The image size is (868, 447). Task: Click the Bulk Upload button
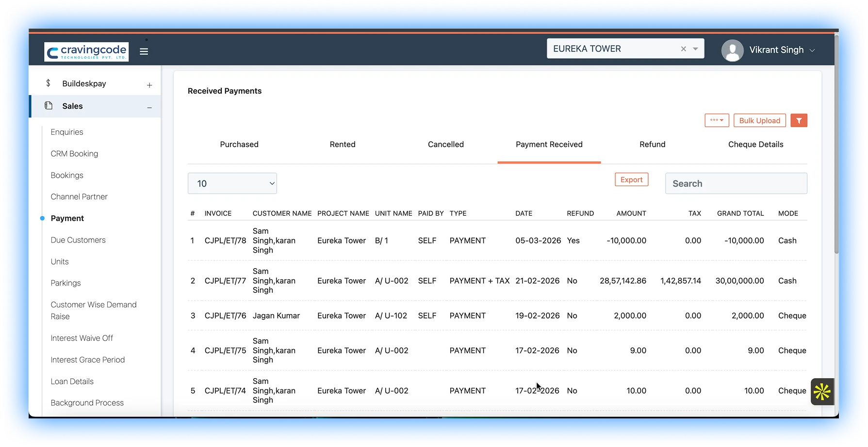(x=759, y=121)
